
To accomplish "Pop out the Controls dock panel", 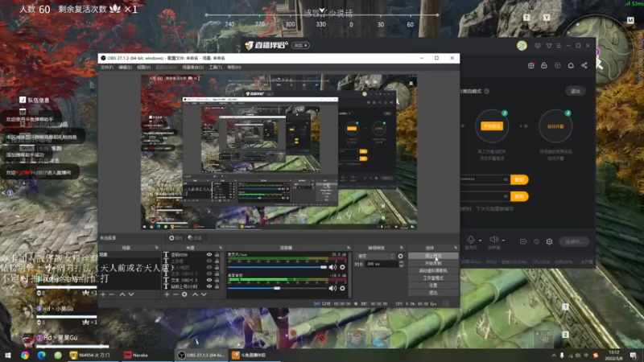I will [456, 248].
